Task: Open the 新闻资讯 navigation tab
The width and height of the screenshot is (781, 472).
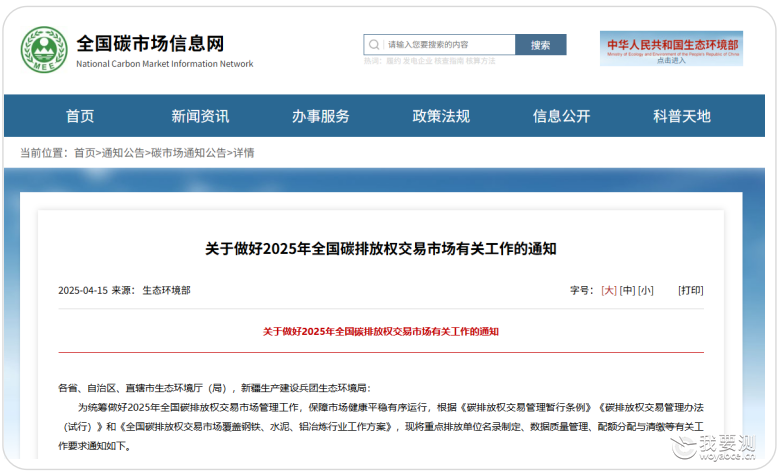Action: [200, 116]
